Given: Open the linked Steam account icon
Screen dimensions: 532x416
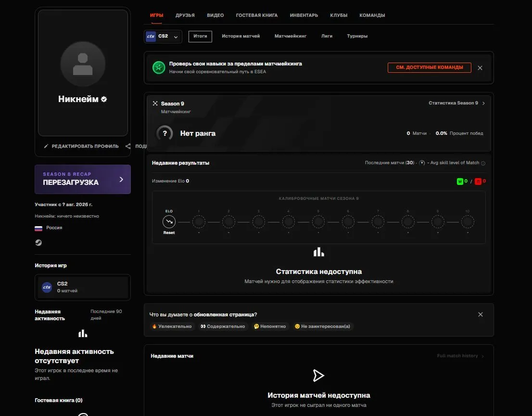Looking at the screenshot, I should (x=38, y=243).
